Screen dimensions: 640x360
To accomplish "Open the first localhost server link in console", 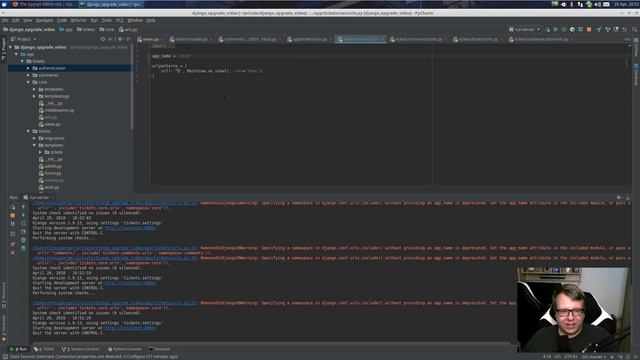I will pyautogui.click(x=130, y=228).
